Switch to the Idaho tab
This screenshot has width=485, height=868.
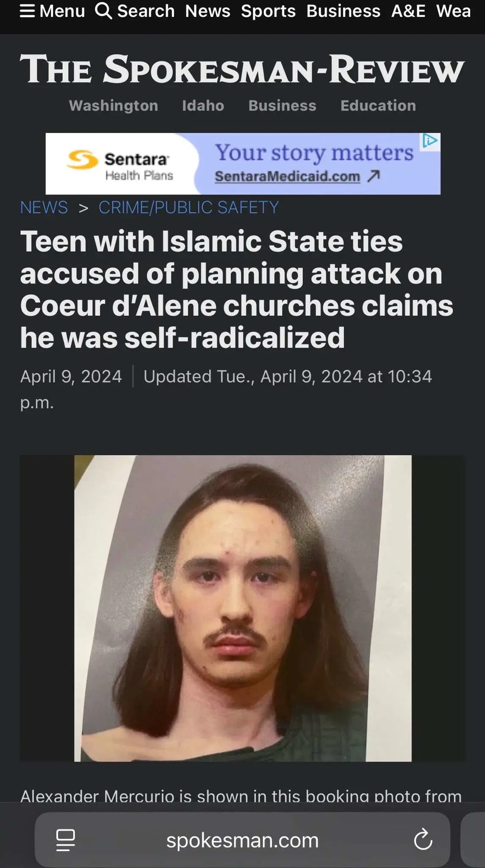203,106
